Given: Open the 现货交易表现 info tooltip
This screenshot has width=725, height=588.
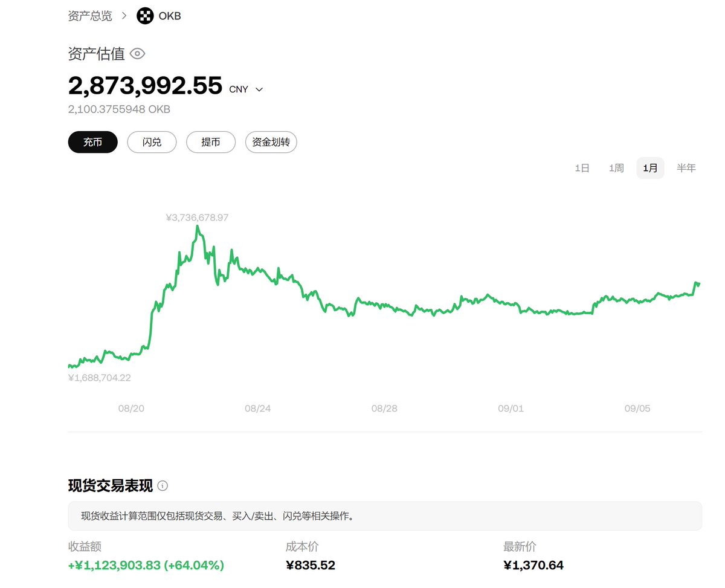Looking at the screenshot, I should [x=163, y=486].
